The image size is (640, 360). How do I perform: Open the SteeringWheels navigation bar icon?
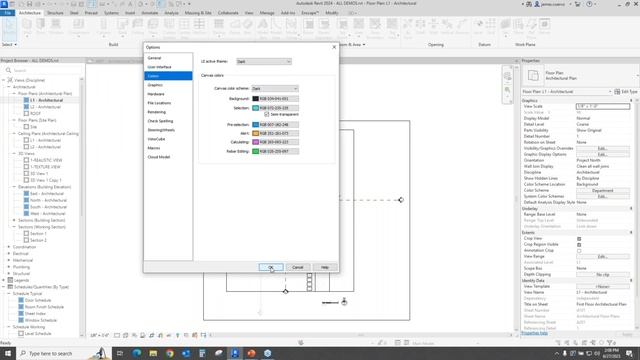tap(507, 76)
